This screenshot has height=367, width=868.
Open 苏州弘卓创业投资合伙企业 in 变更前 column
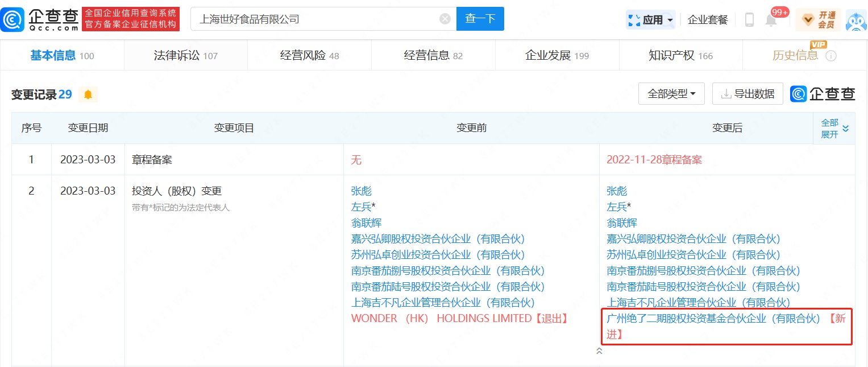click(x=438, y=255)
